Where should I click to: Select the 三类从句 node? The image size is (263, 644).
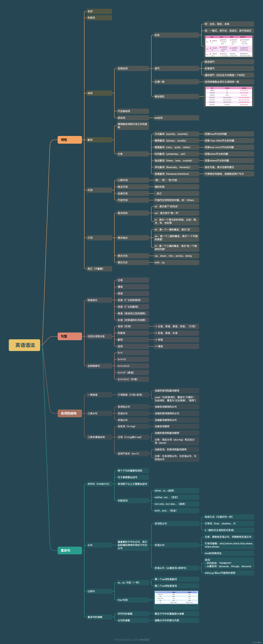tap(99, 413)
